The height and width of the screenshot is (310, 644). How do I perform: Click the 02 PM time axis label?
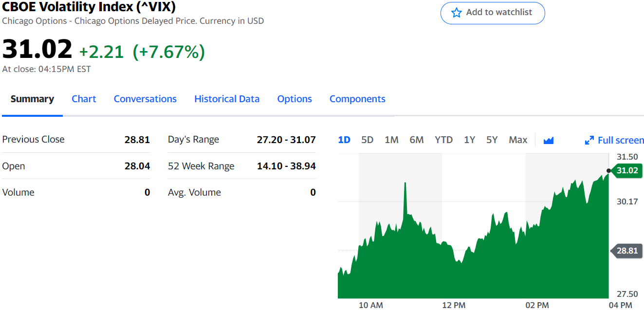(x=537, y=305)
